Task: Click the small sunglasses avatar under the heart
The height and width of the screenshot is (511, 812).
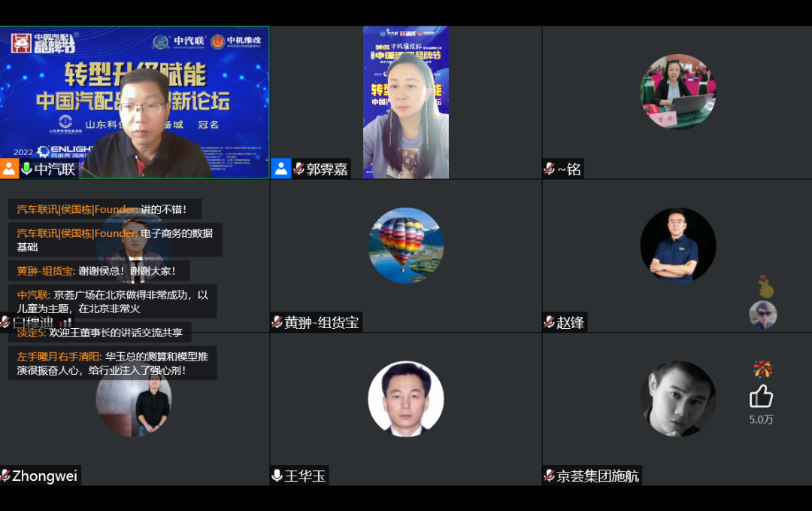Action: [x=762, y=315]
